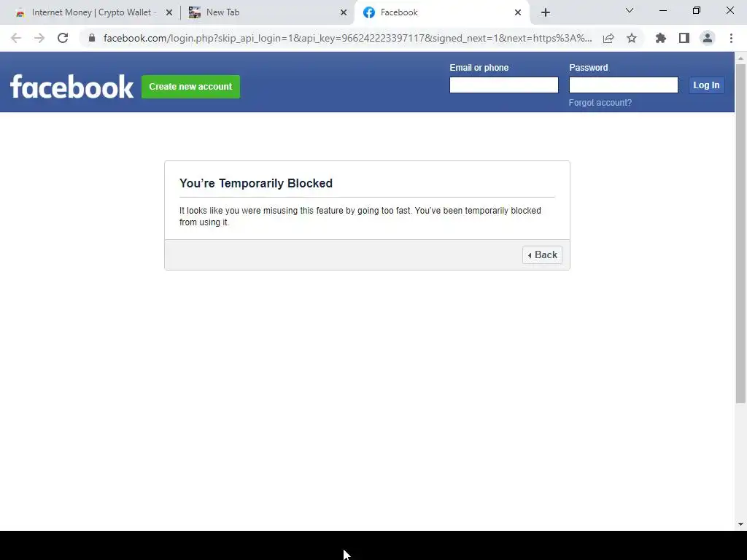Click the "misusing this feature" message text
Image resolution: width=747 pixels, height=560 pixels.
(360, 216)
